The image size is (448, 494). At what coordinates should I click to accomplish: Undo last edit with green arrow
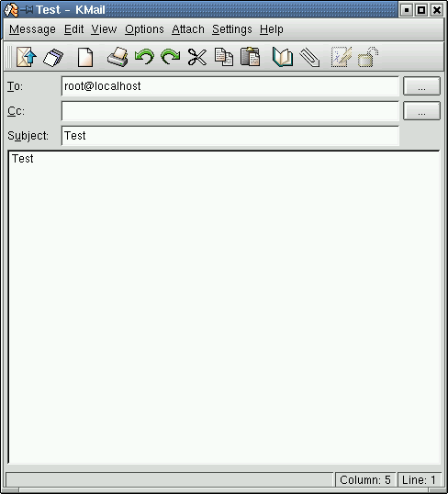(x=144, y=57)
